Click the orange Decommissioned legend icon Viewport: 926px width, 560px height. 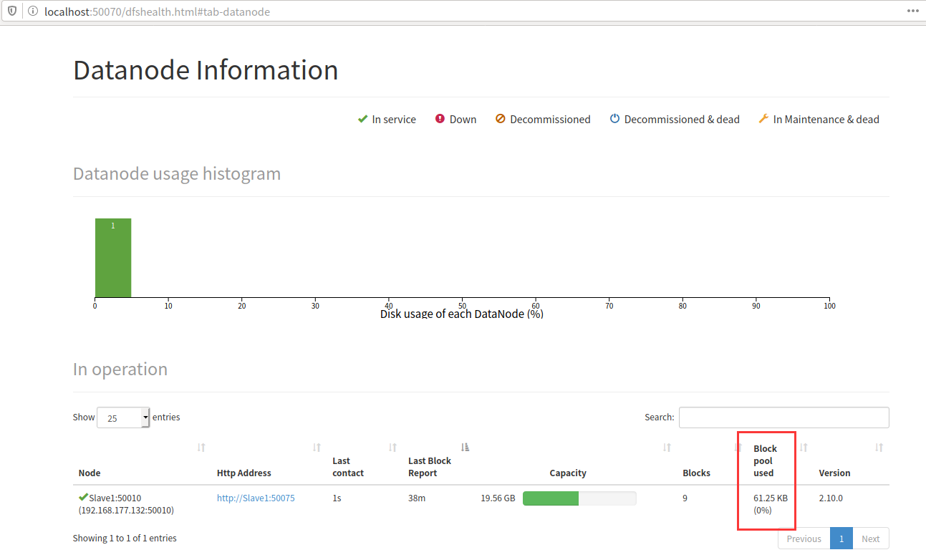501,119
